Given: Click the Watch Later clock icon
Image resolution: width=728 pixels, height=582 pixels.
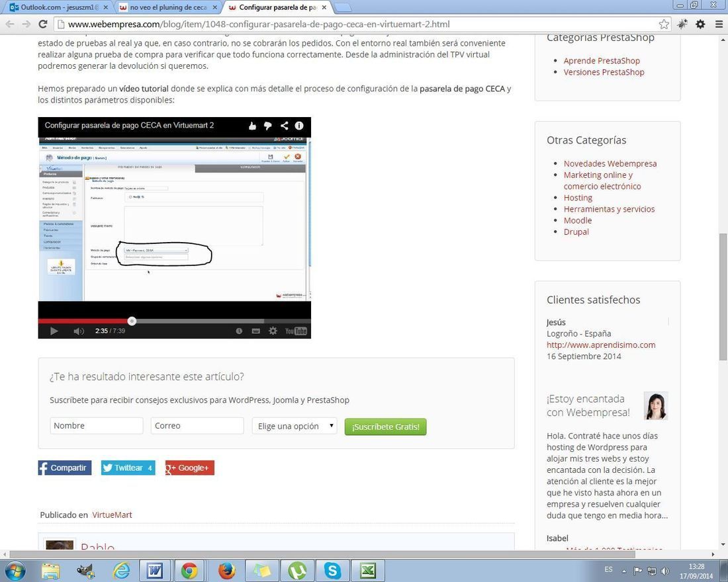Looking at the screenshot, I should (239, 331).
